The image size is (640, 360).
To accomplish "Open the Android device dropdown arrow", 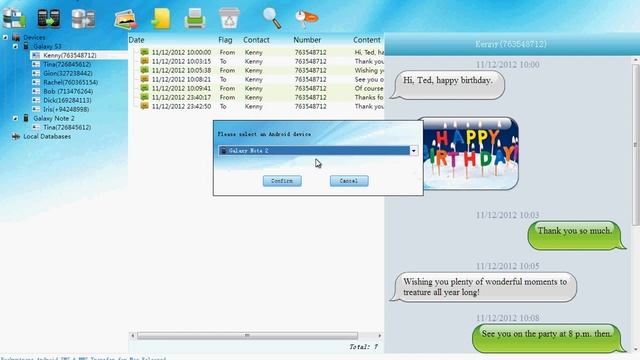I will 413,151.
